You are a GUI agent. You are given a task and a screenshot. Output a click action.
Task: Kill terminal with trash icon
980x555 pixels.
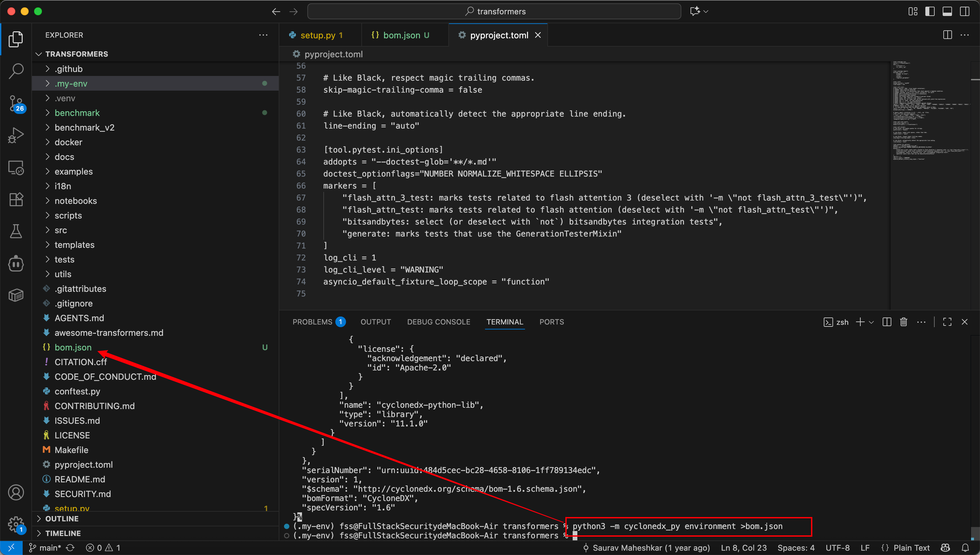[x=903, y=322]
